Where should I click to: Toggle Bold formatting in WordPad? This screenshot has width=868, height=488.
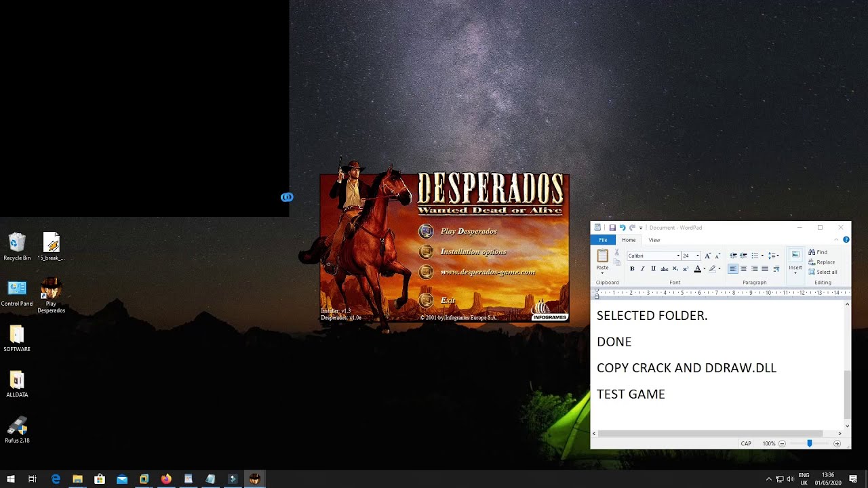pyautogui.click(x=632, y=269)
